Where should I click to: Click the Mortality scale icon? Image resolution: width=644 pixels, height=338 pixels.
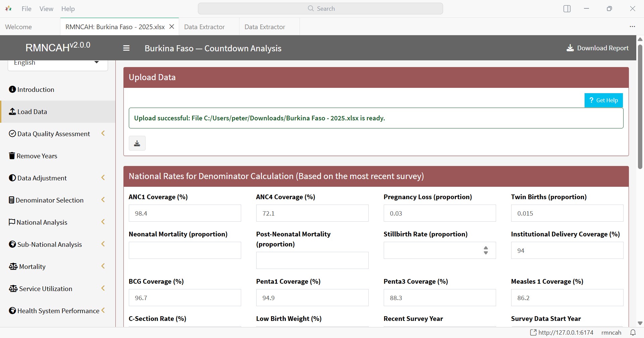[13, 266]
